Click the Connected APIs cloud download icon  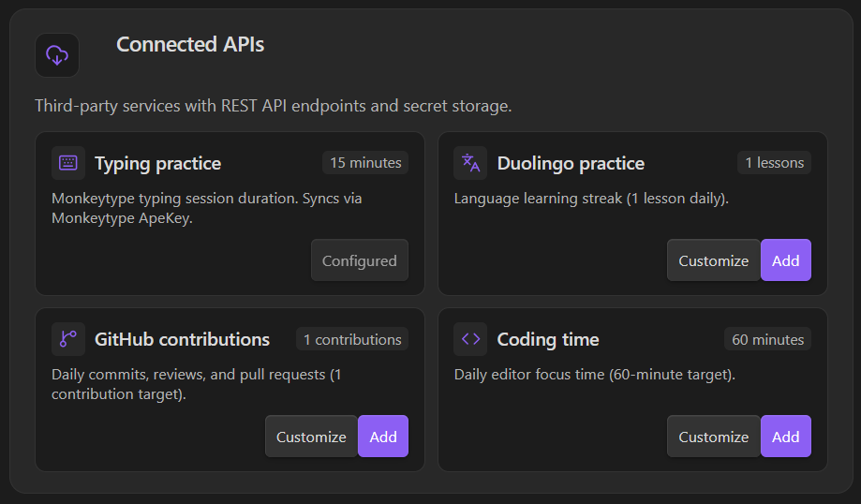pos(57,55)
